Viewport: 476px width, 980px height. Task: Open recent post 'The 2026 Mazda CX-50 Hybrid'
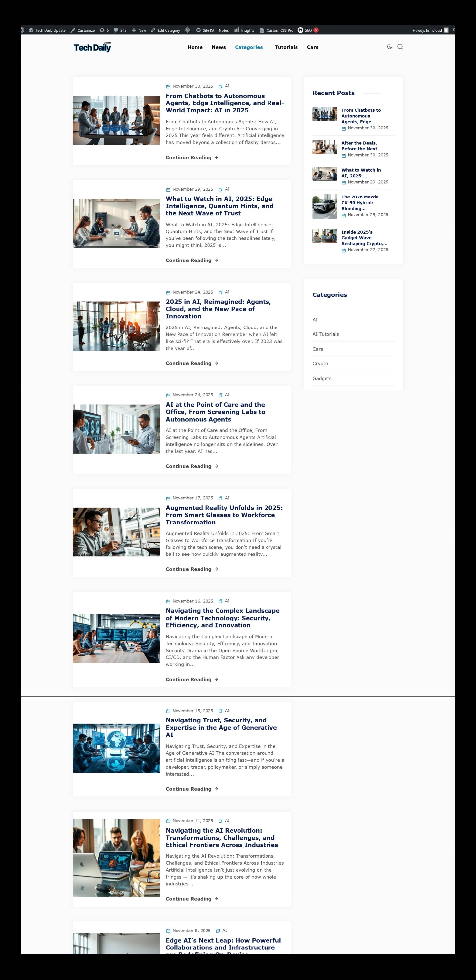tap(360, 203)
